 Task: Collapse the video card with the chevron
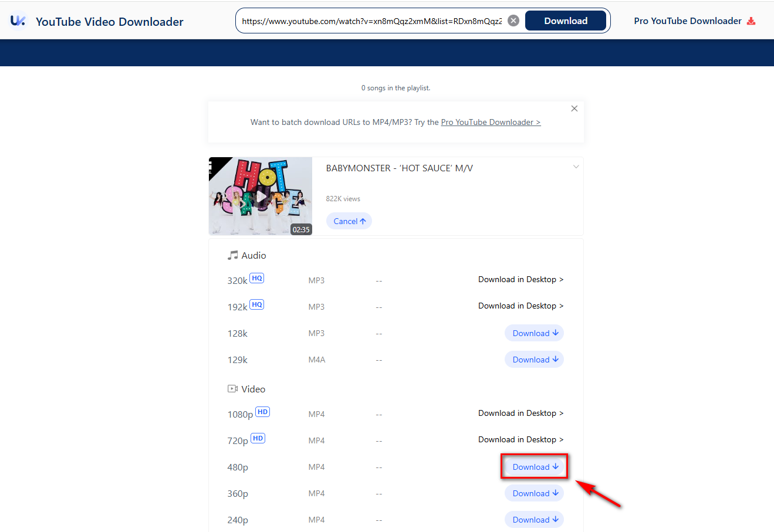tap(576, 167)
